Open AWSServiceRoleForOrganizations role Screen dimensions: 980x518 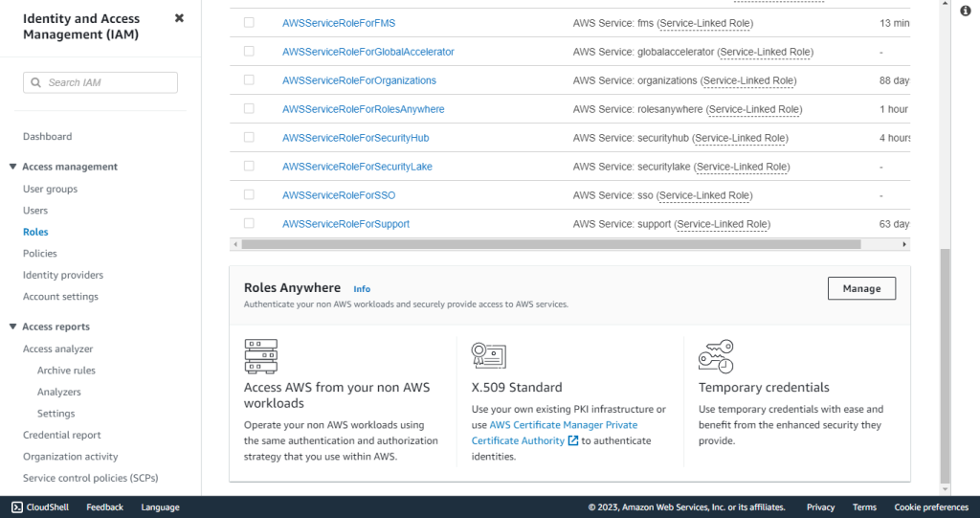(360, 80)
